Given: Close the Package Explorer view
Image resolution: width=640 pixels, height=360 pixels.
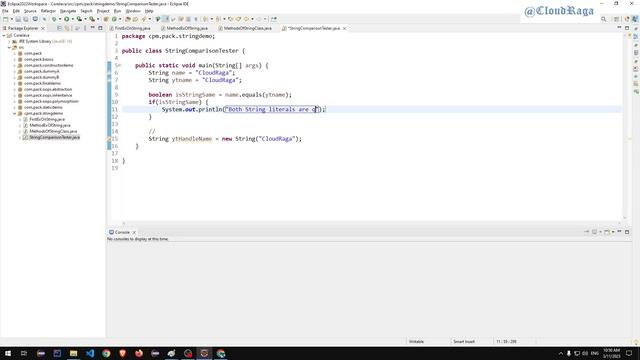Looking at the screenshot, I should click(x=43, y=28).
